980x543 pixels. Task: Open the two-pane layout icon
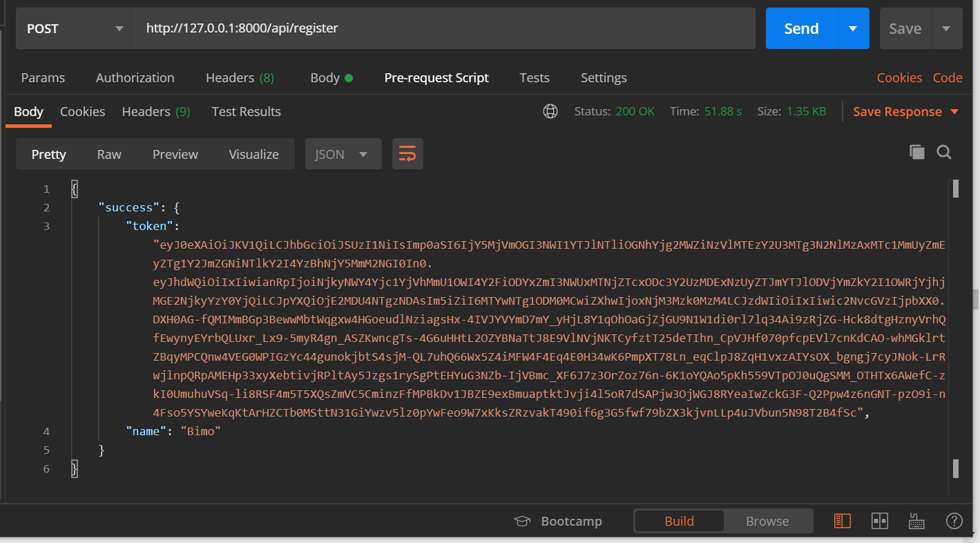pos(879,521)
